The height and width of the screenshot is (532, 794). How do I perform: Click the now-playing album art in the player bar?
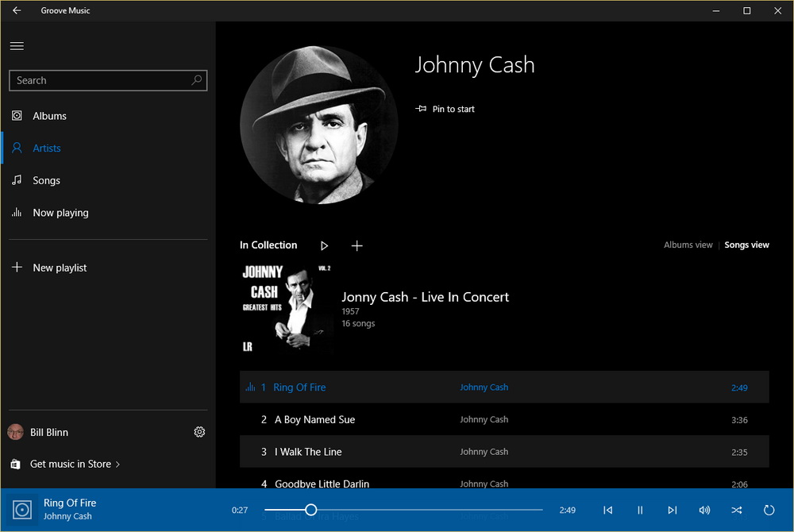22,510
